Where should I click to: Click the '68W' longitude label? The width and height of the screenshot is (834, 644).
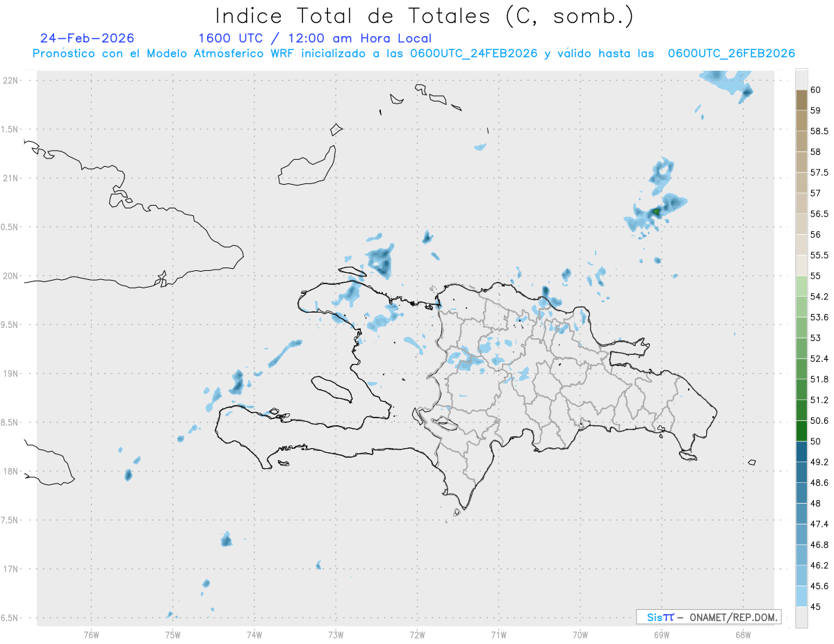[x=743, y=635]
